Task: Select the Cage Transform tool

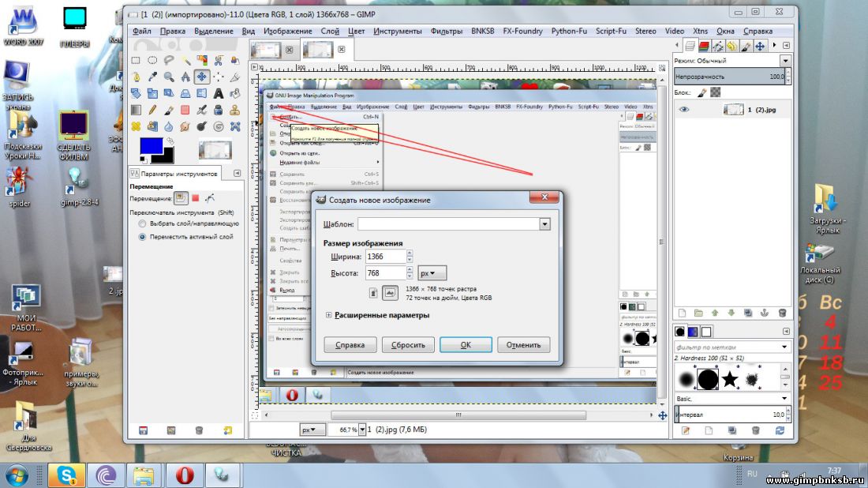Action: click(x=235, y=126)
